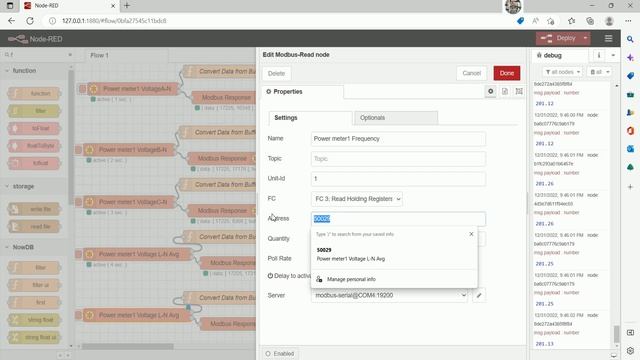The width and height of the screenshot is (640, 360).
Task: Toggle Power meter1 VoltageB-N node button
Action: 78,150
